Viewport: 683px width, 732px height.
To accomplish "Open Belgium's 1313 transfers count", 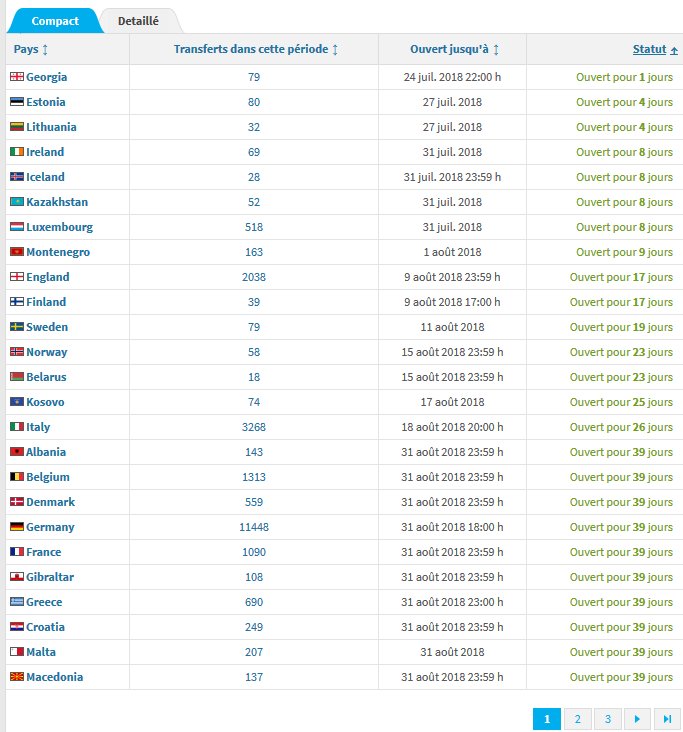I will 254,477.
